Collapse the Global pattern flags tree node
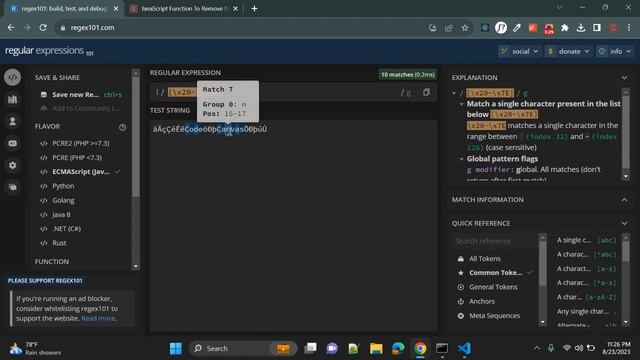 pos(462,159)
